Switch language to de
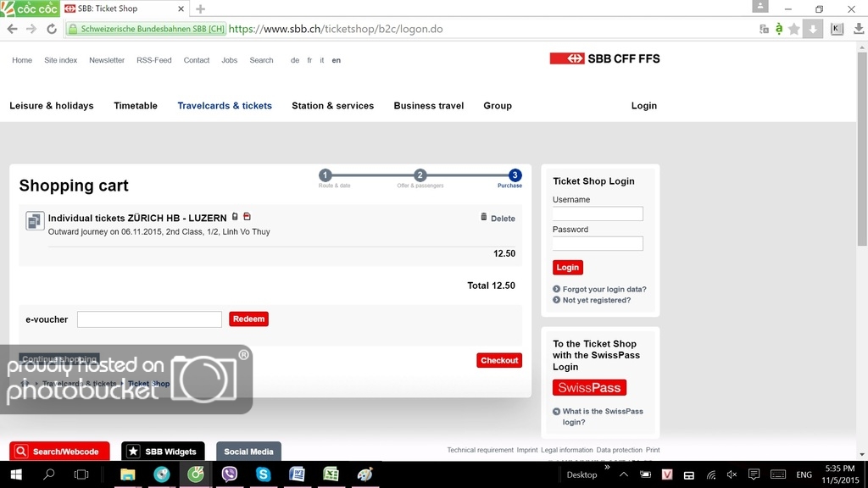This screenshot has width=868, height=488. pyautogui.click(x=295, y=60)
